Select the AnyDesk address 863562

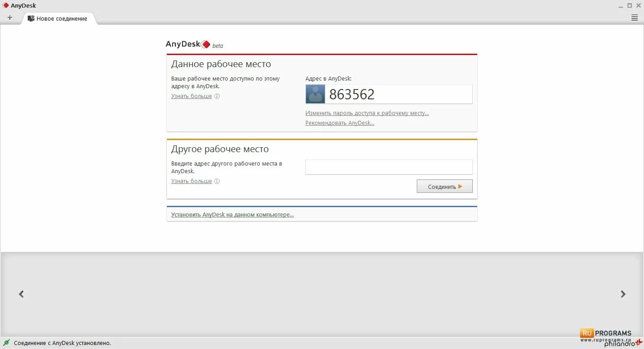[x=352, y=94]
